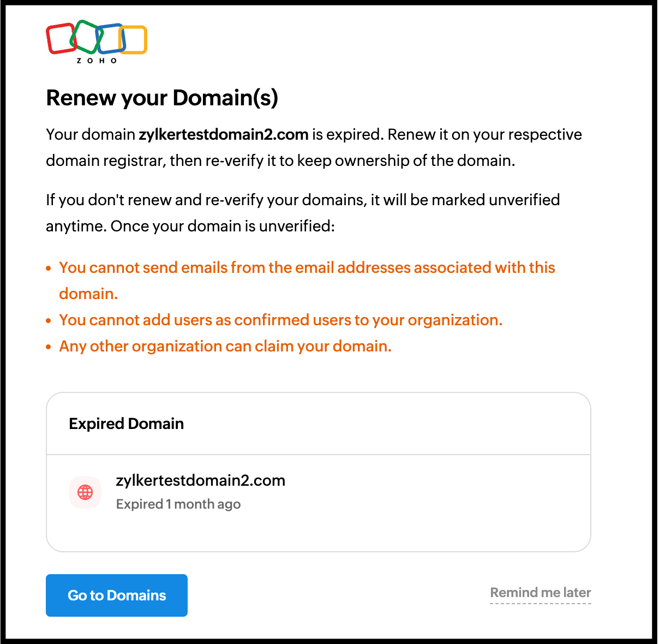
Task: Click the sentence about renewing on your registrar
Action: [314, 148]
